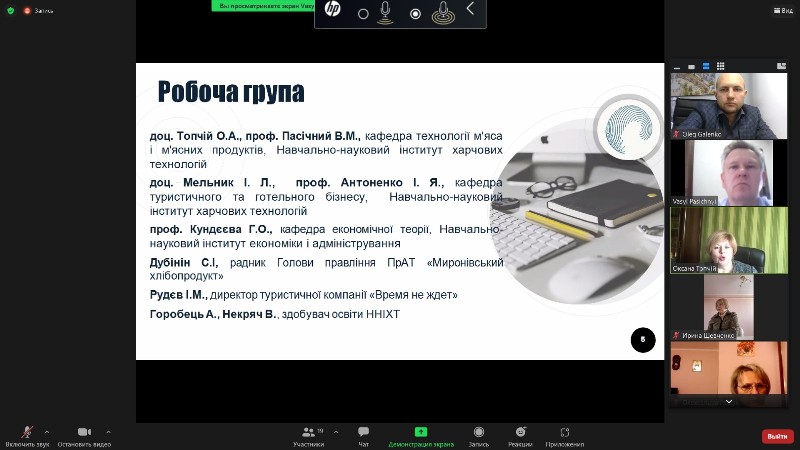Click the green screen-viewing notification banner

(263, 6)
